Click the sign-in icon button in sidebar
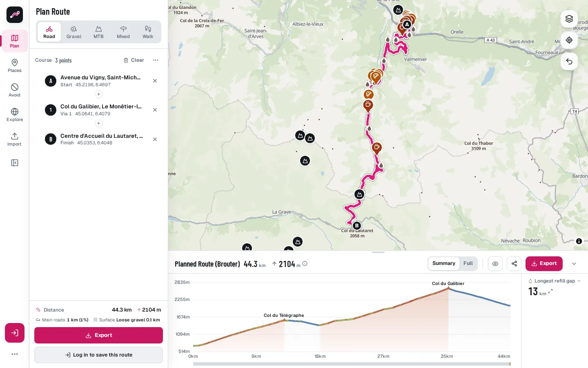The width and height of the screenshot is (588, 368). point(15,333)
